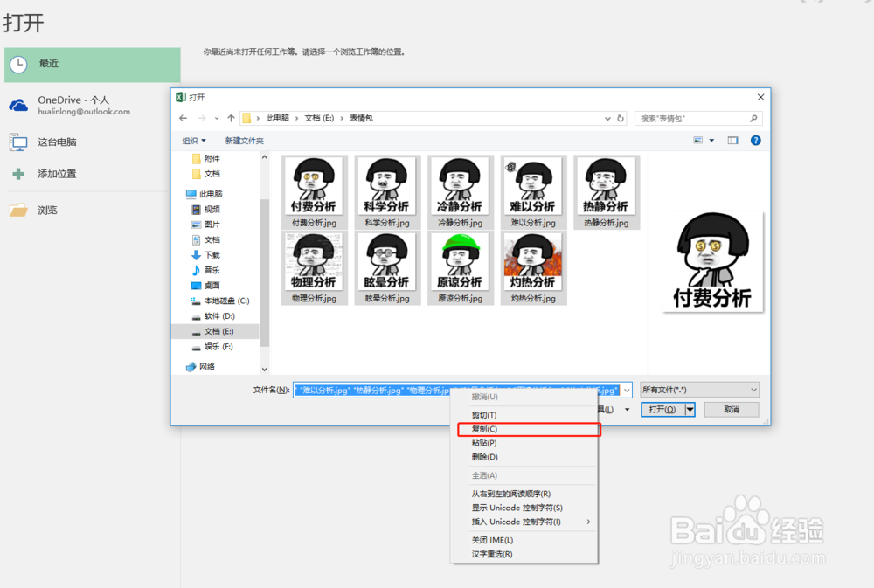The image size is (874, 588).
Task: Choose 复制(C) from the context menu
Action: 529,429
